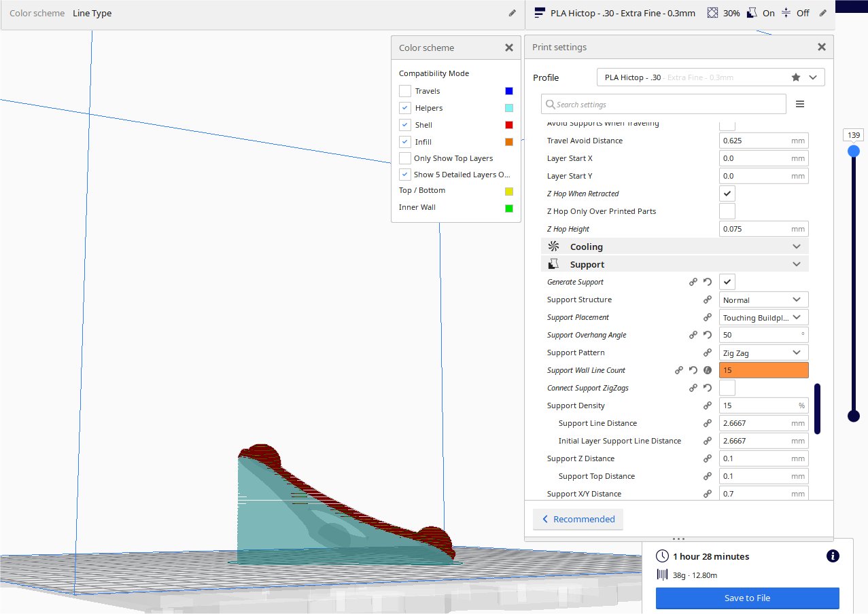Click the Save to File button
The height and width of the screenshot is (614, 868).
pos(747,598)
